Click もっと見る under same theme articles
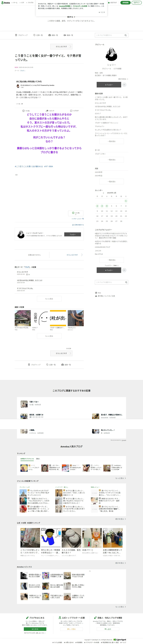 [49, 299]
